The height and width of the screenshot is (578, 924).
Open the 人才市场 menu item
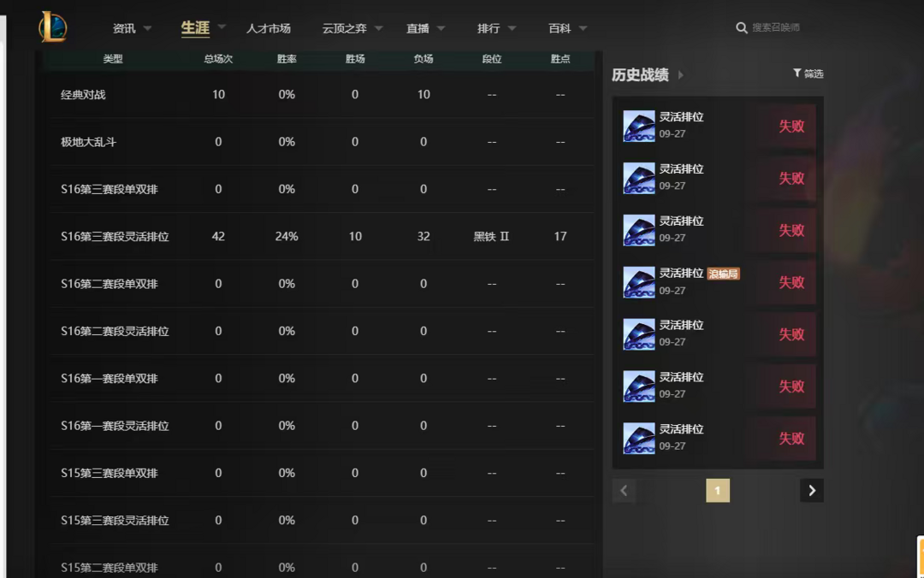point(268,28)
